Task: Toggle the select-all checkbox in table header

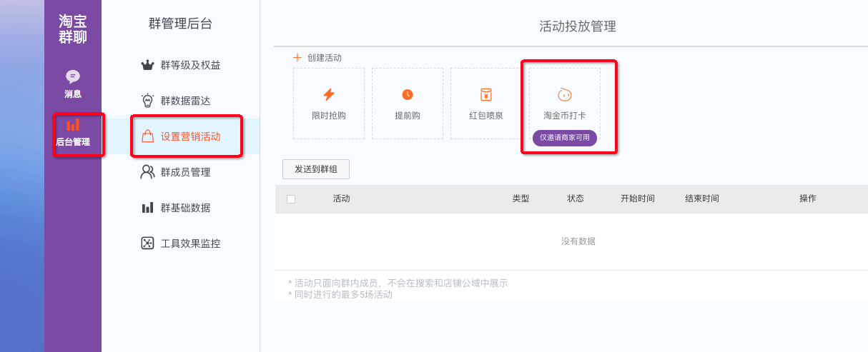Action: 291,199
